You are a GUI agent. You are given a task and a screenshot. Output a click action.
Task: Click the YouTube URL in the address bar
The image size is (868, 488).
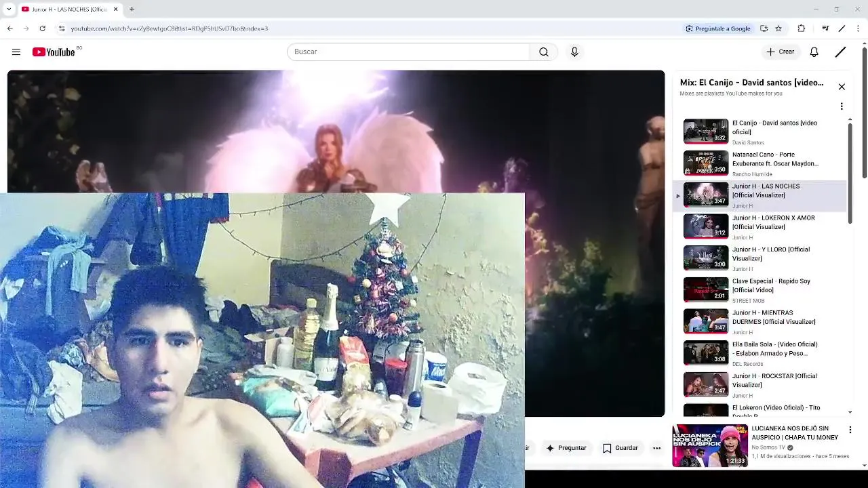(170, 28)
